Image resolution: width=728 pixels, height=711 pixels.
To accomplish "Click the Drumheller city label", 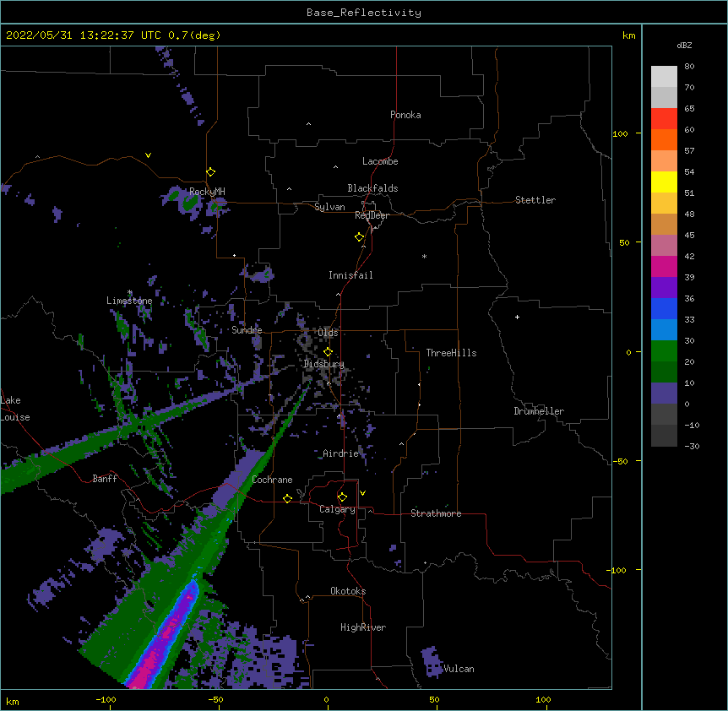I will click(539, 411).
